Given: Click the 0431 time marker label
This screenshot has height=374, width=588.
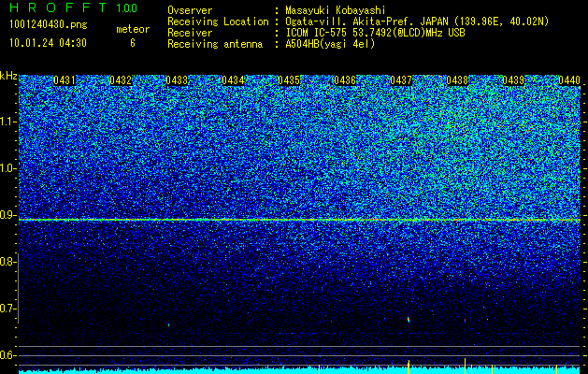Looking at the screenshot, I should pyautogui.click(x=65, y=80).
